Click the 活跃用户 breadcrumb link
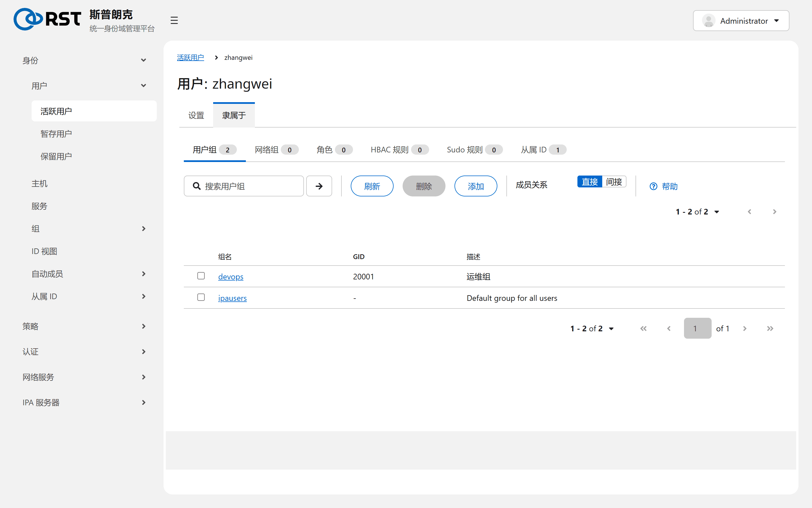 [x=190, y=58]
